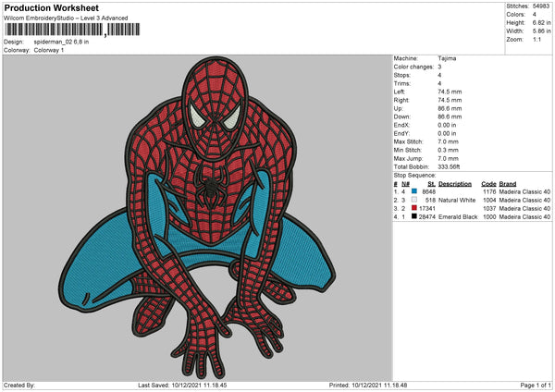Click the 'St.' column header
555x392 pixels.
[431, 184]
